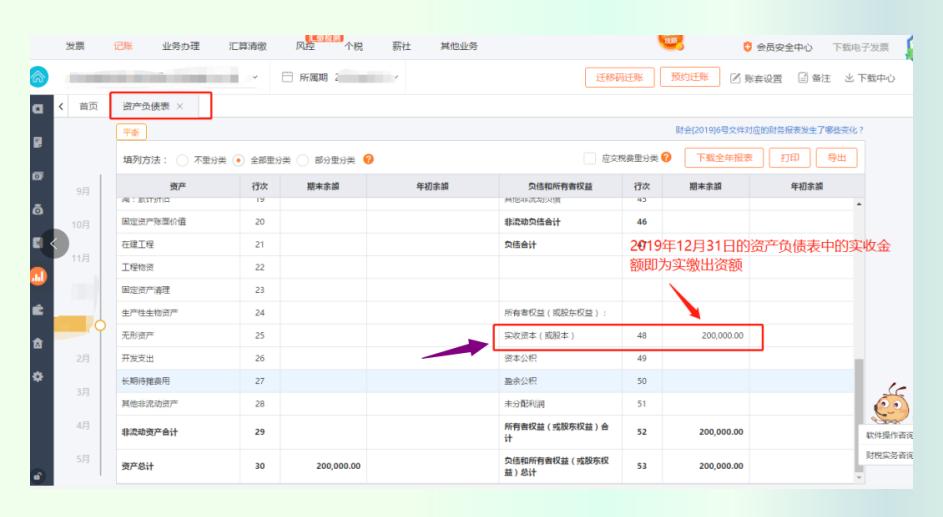
Task: Select the 全部重分类 radio option
Action: click(x=239, y=160)
